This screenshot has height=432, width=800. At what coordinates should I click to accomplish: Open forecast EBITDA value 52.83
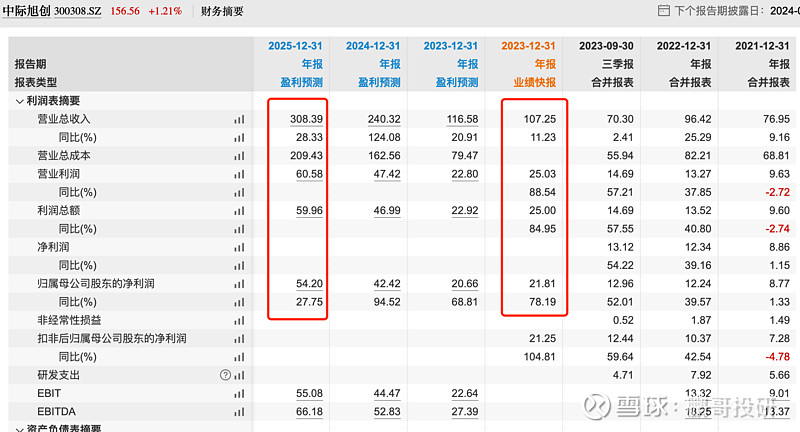[x=387, y=412]
